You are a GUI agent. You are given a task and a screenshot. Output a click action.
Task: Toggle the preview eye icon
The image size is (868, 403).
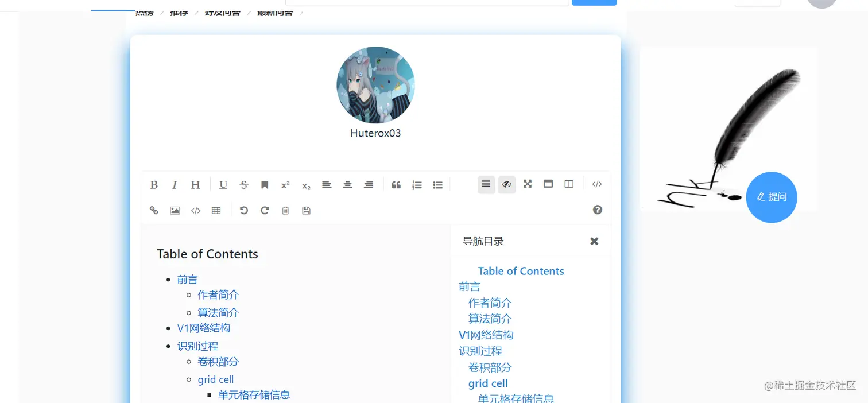(506, 184)
